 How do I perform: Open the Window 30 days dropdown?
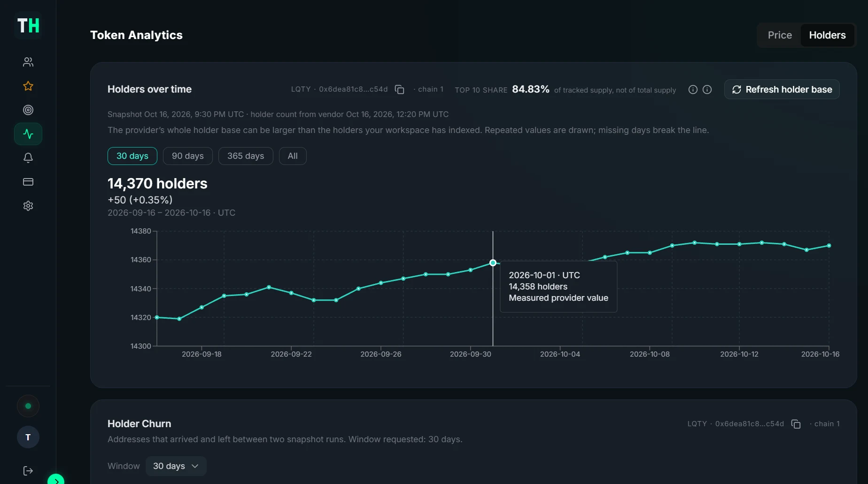176,466
